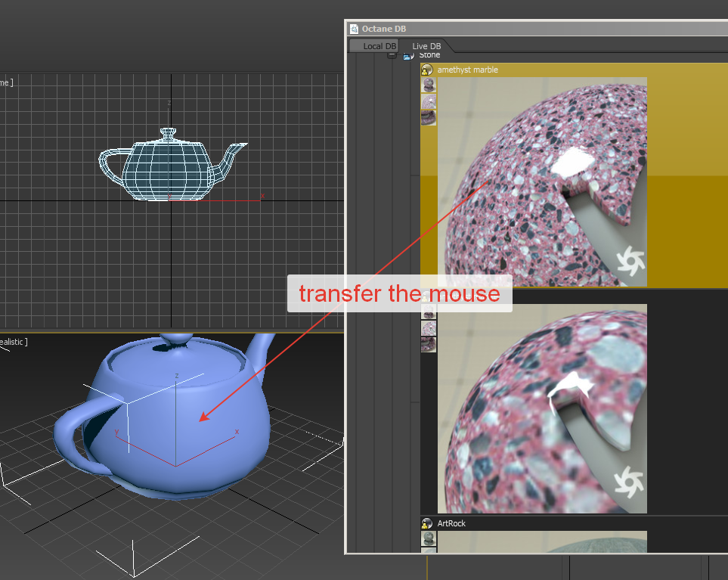
Task: Click the large blurry coarse marble preview
Action: pos(542,408)
